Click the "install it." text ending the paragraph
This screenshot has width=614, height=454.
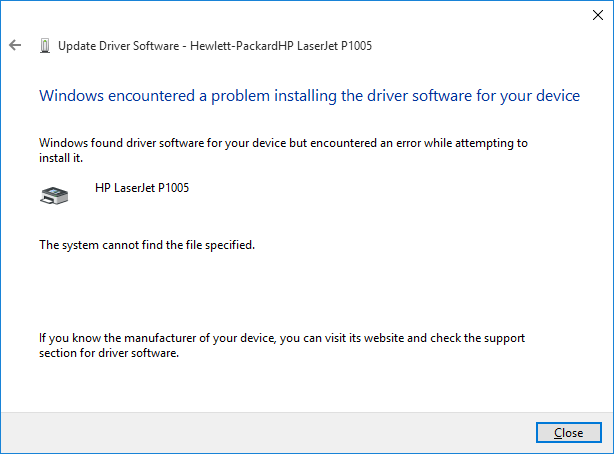click(x=60, y=158)
